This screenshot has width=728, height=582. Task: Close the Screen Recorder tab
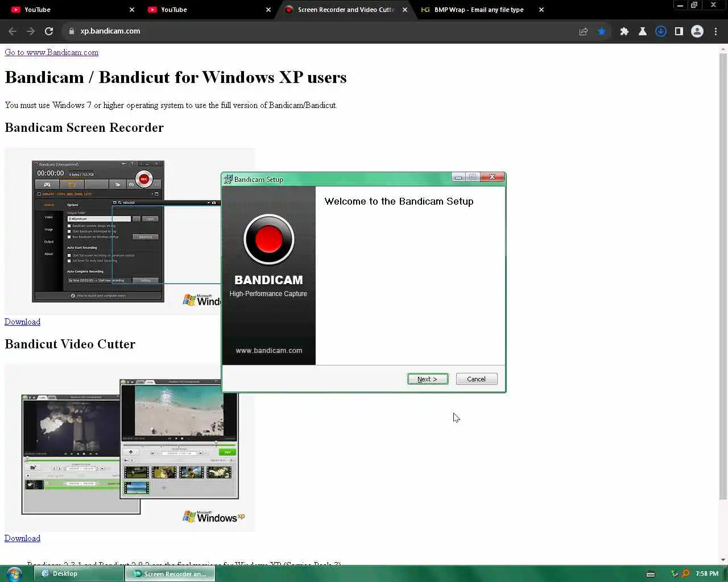405,10
